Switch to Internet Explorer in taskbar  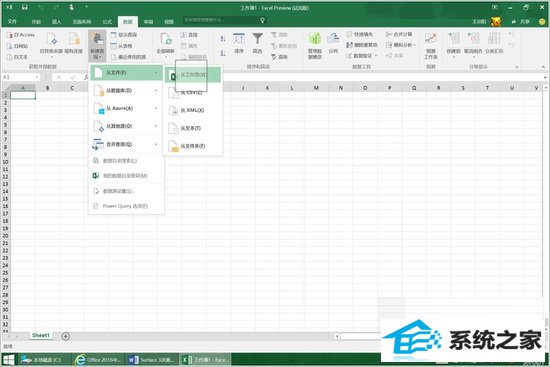(98, 360)
